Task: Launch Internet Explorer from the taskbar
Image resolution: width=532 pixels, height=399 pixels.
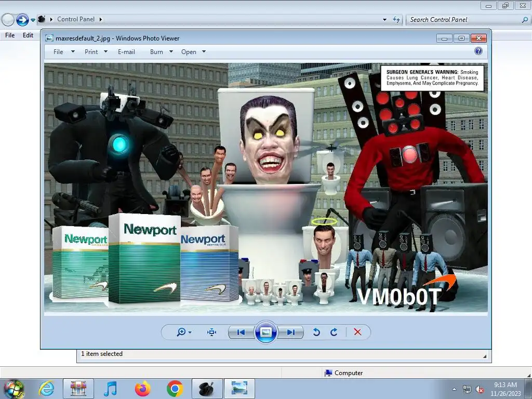Action: pyautogui.click(x=46, y=389)
